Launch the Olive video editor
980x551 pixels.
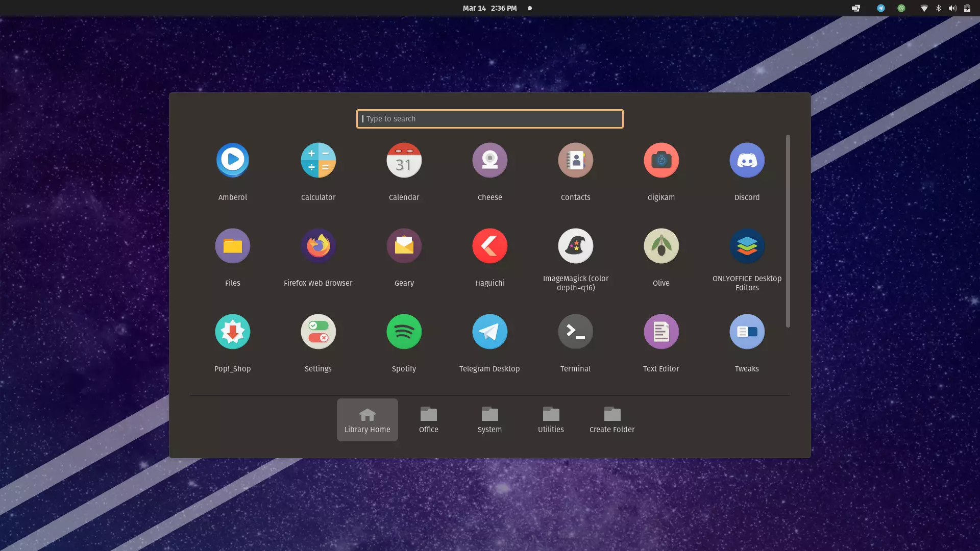[661, 246]
